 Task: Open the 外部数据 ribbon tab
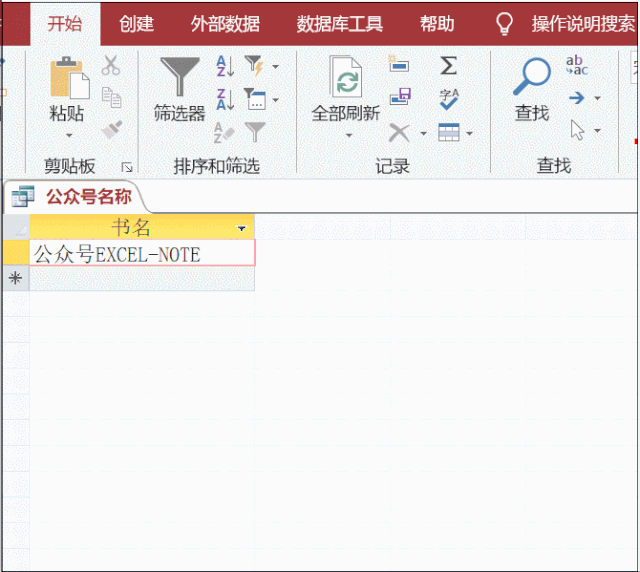tap(225, 24)
